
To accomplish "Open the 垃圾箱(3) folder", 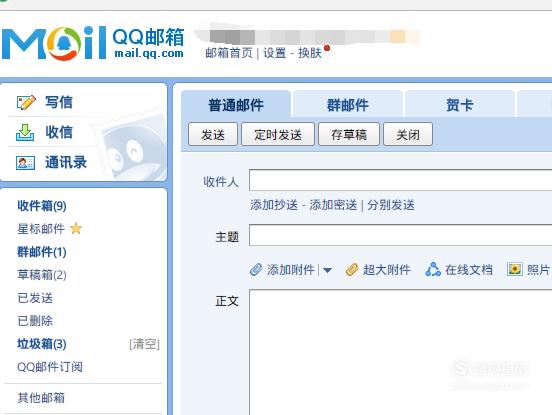I will [42, 344].
